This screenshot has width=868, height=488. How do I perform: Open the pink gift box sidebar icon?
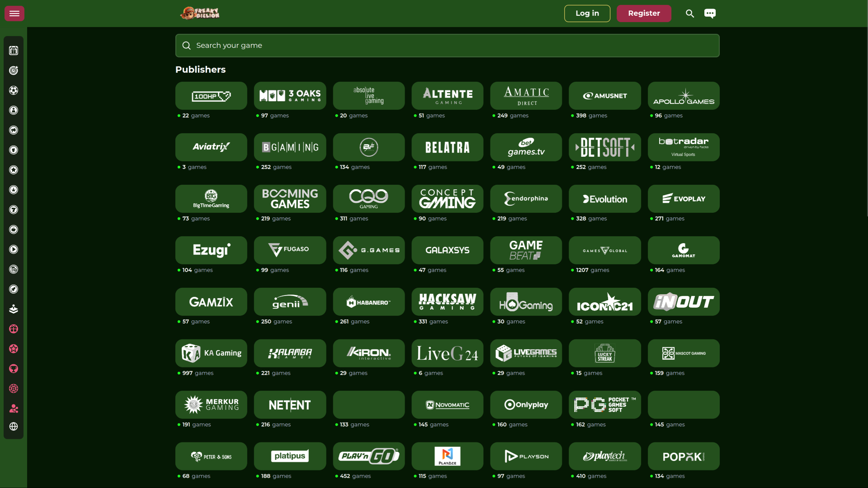coord(14,329)
